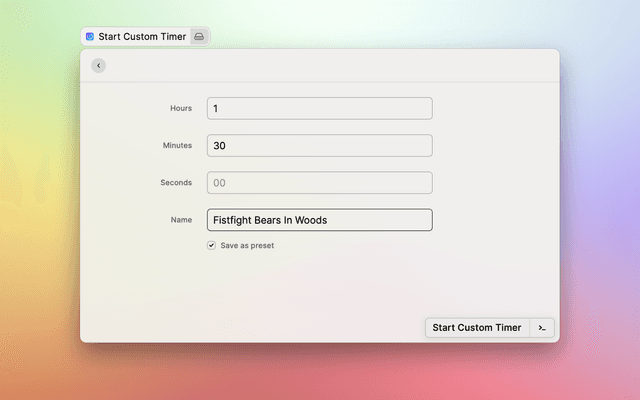Viewport: 640px width, 400px height.
Task: Click the Seconds label
Action: pos(176,183)
